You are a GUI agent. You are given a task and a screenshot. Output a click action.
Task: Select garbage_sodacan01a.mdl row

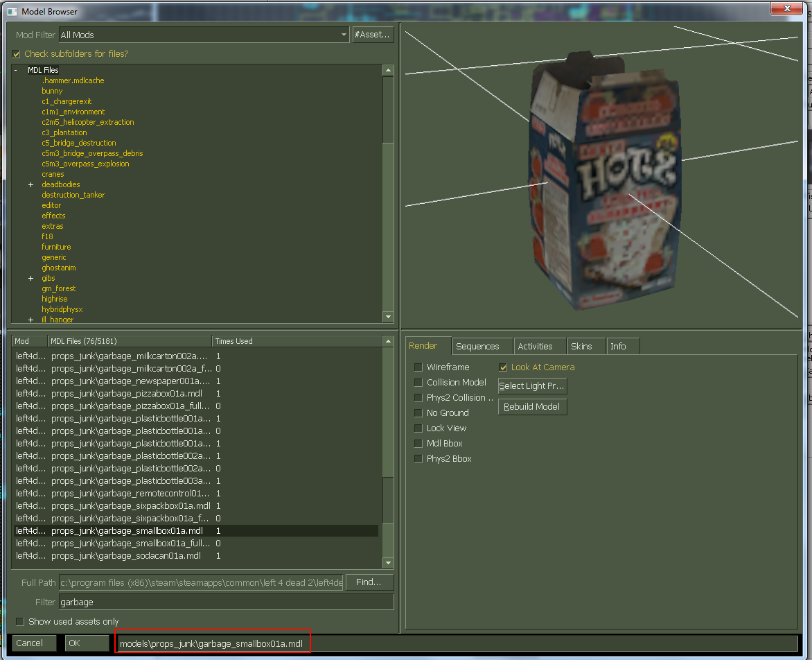point(196,556)
